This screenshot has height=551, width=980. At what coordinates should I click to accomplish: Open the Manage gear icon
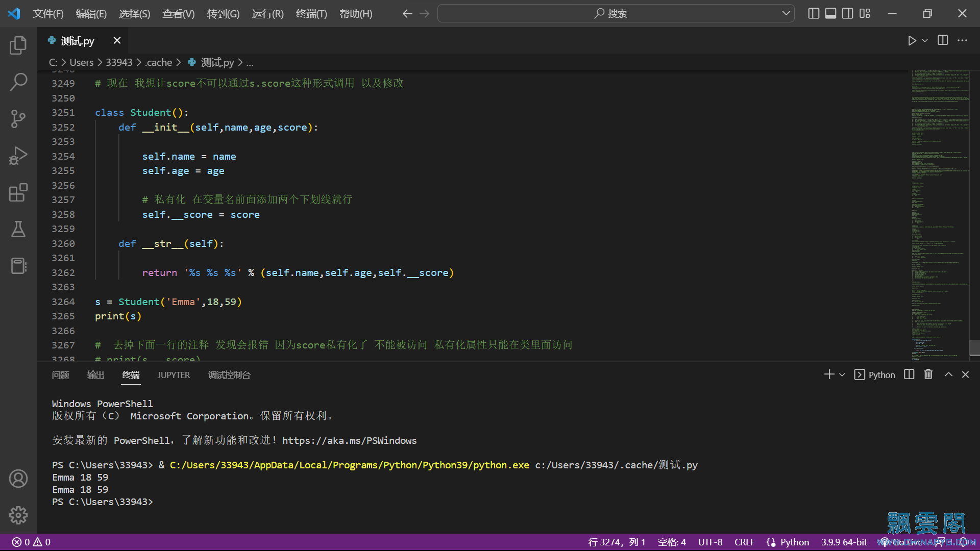coord(18,515)
